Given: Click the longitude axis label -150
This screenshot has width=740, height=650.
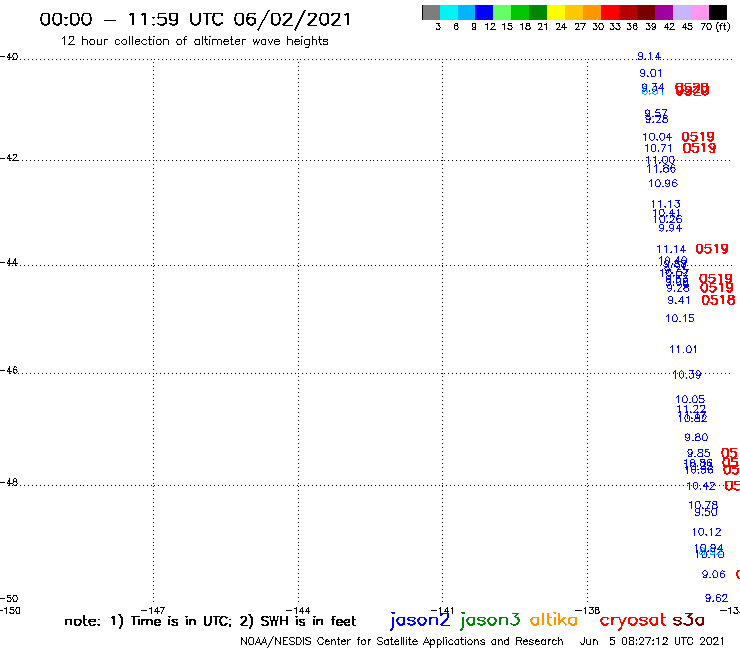Looking at the screenshot, I should 10,610.
